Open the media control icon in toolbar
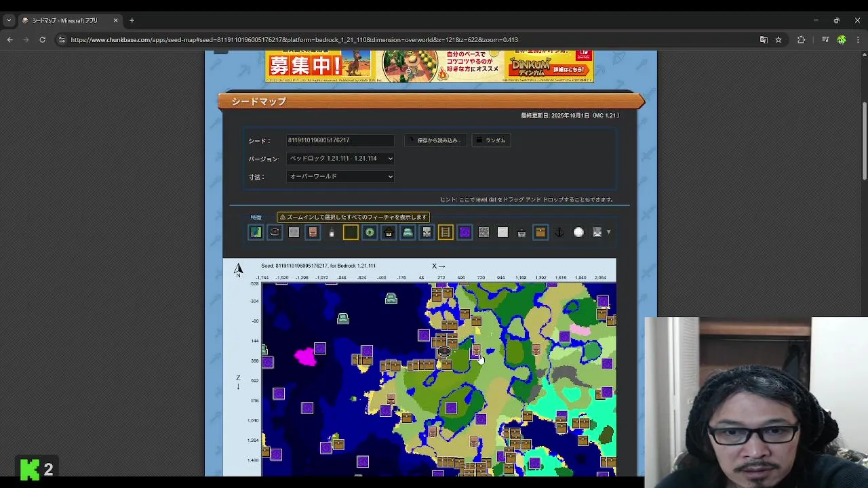 click(x=825, y=40)
